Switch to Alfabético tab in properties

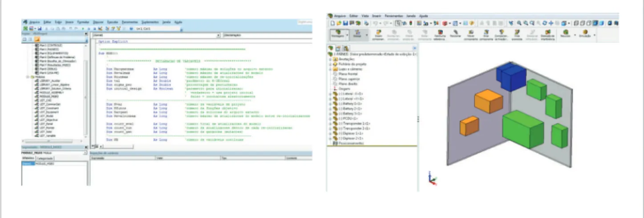28,158
